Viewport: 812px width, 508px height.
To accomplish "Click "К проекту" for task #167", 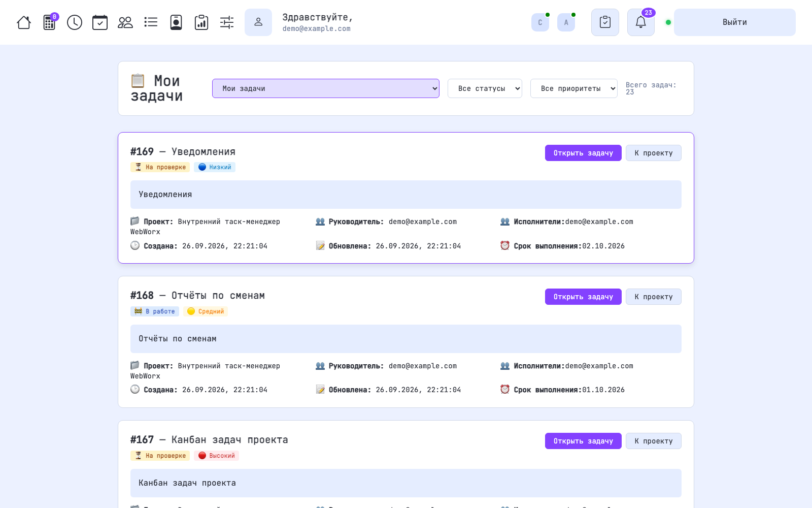I will 654,441.
